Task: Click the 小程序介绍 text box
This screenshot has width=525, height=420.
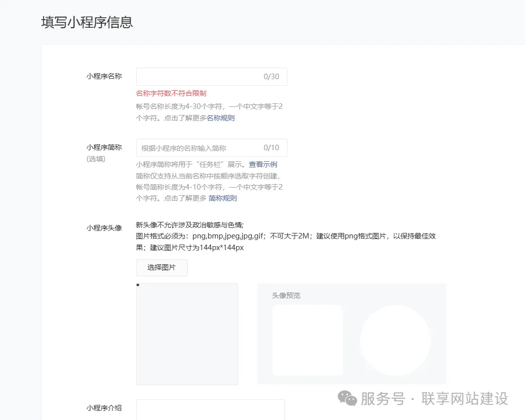Action: pos(210,411)
